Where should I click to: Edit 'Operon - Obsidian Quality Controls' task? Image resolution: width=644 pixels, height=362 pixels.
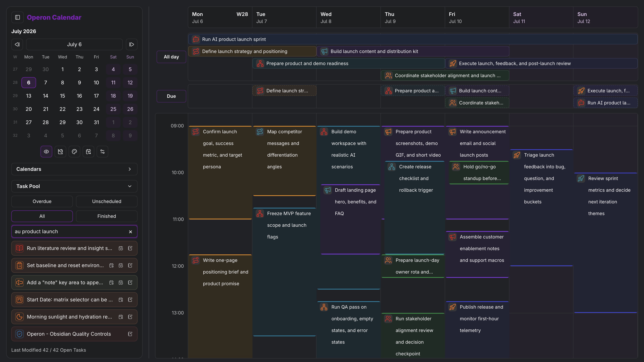[130, 334]
